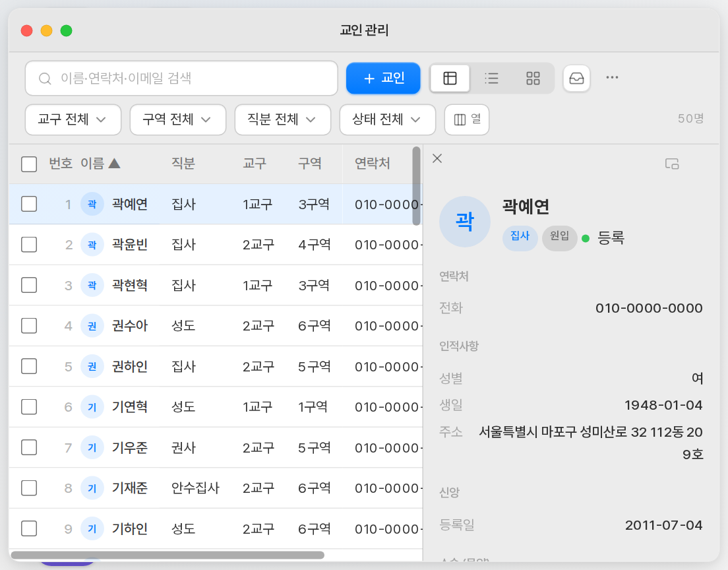
Task: Open the more options ellipsis menu
Action: (x=612, y=78)
